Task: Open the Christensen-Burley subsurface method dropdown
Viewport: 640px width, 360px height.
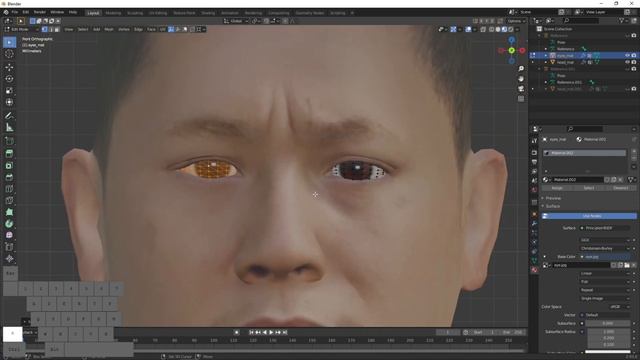Action: 605,248
